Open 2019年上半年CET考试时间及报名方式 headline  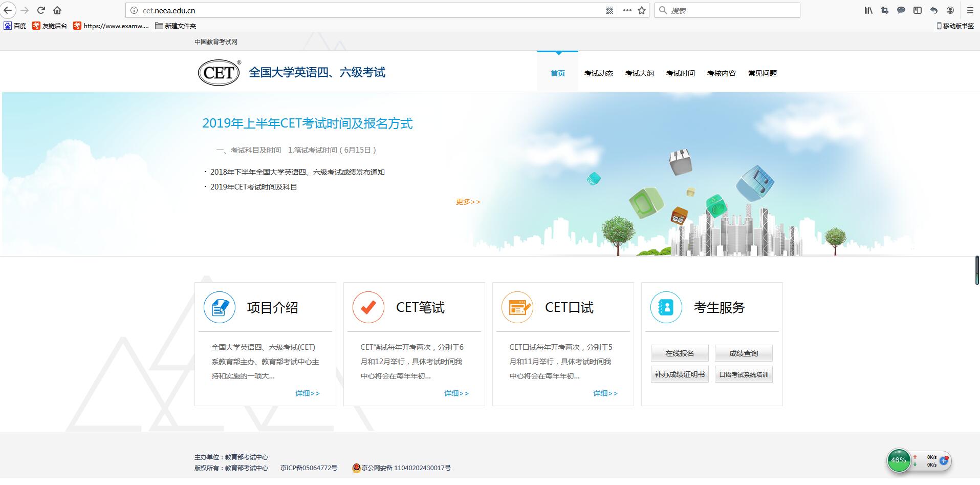point(308,123)
